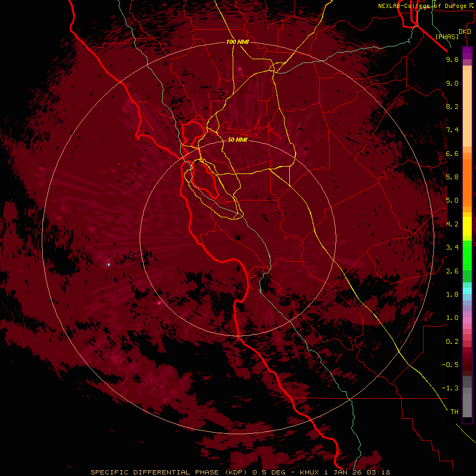476x476 pixels.
Task: Click the orange segment of the color bar
Action: tap(467, 182)
